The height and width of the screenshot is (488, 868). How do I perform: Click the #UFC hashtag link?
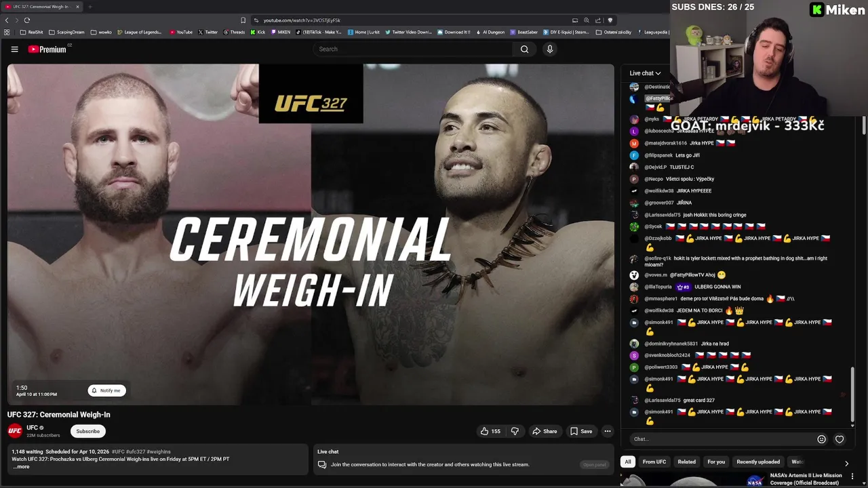[118, 451]
